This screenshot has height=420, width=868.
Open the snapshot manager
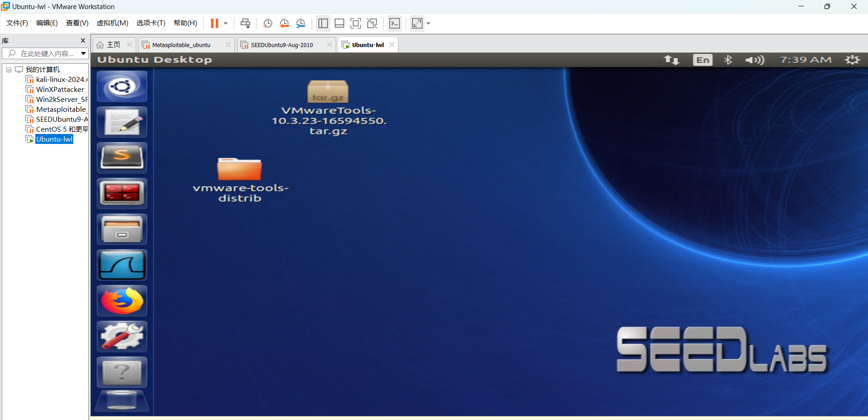301,24
